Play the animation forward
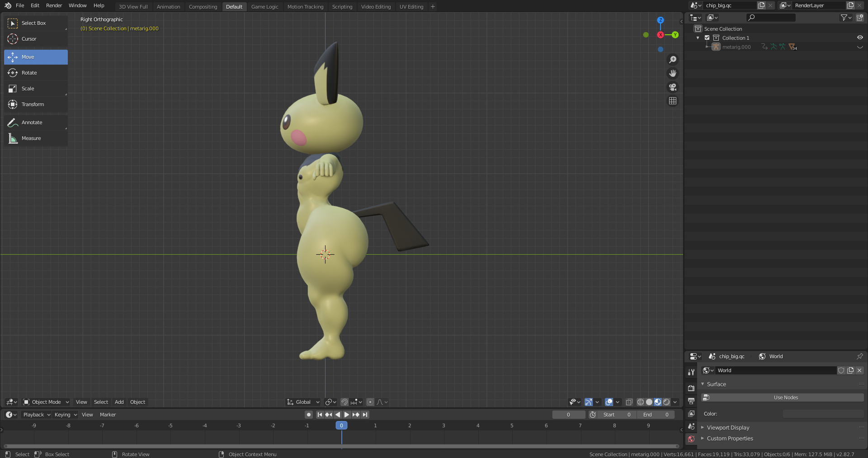The image size is (868, 458). (x=346, y=415)
